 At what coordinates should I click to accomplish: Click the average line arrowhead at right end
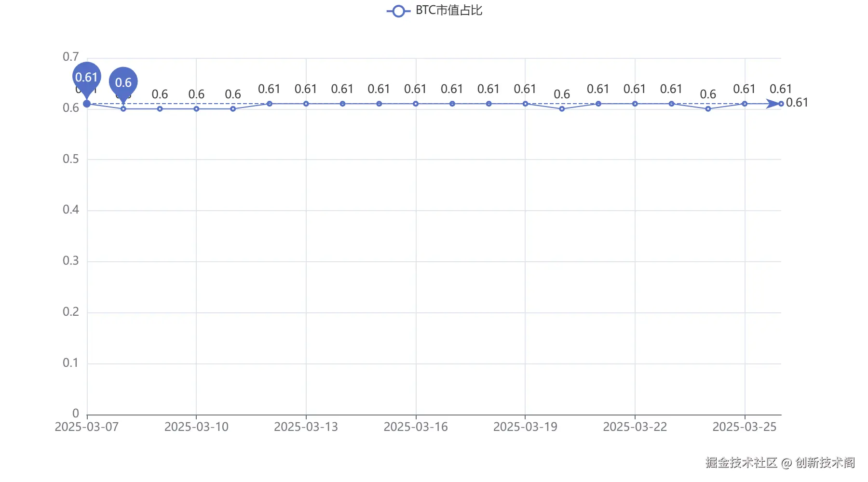click(773, 104)
